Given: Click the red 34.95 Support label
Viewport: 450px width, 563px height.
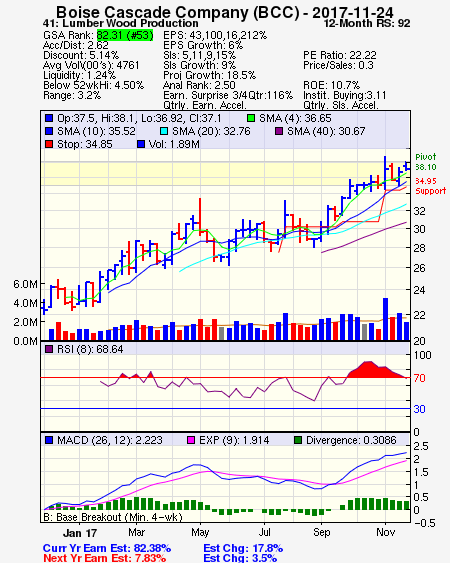Looking at the screenshot, I should (x=430, y=186).
